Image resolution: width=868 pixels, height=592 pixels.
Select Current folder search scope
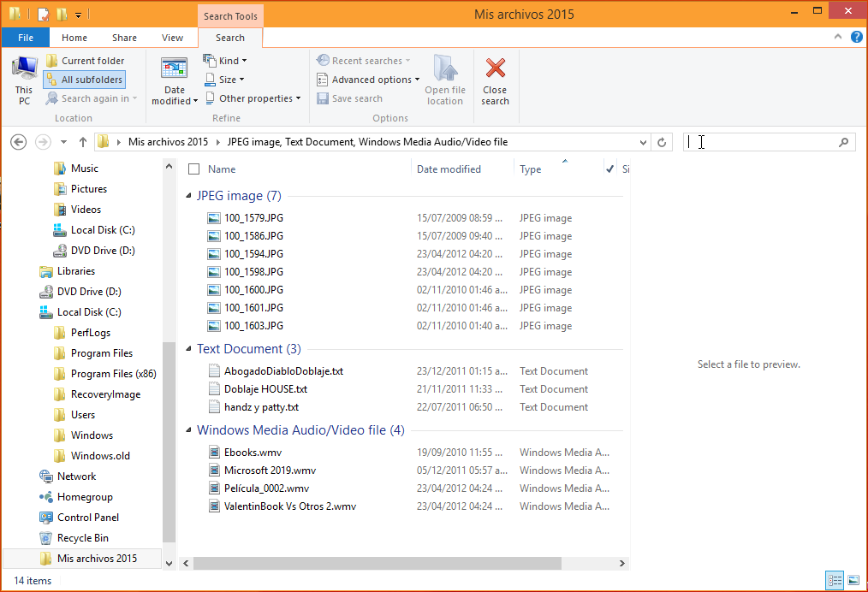(85, 61)
